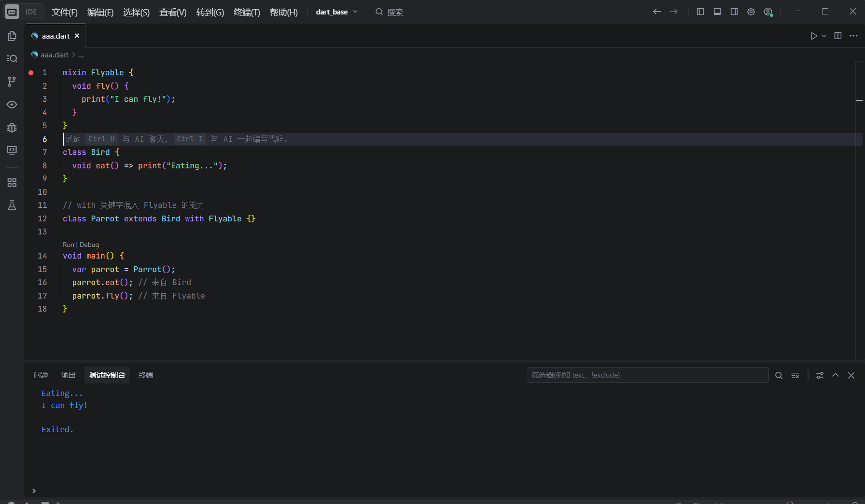Clear the debug console output
The height and width of the screenshot is (504, 865).
point(795,375)
